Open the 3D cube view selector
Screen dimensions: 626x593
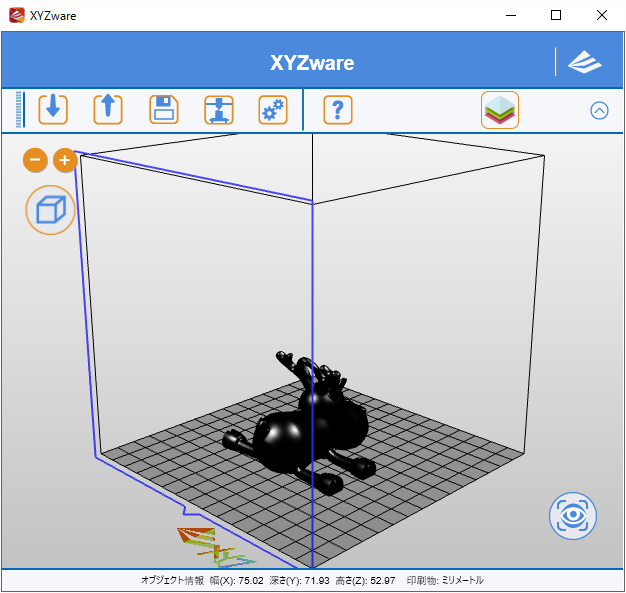[51, 210]
